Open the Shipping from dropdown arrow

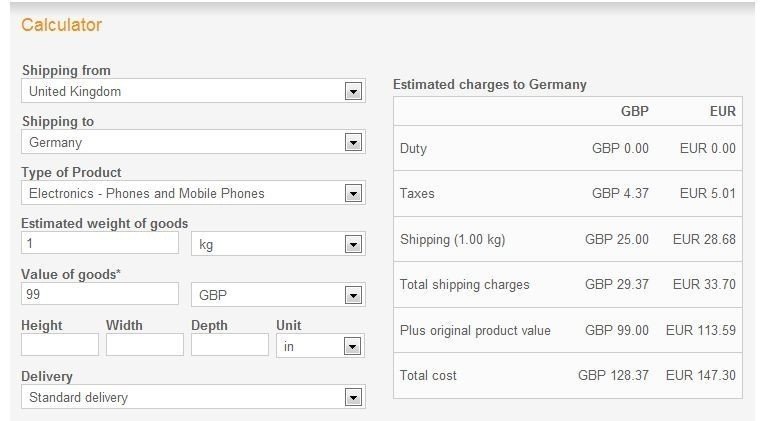(353, 91)
